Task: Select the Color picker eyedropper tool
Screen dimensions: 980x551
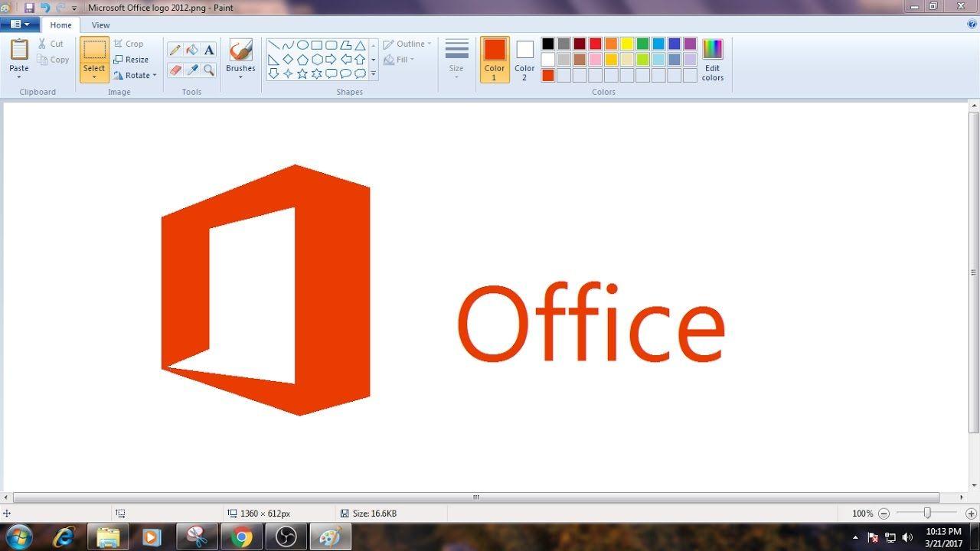Action: click(192, 70)
